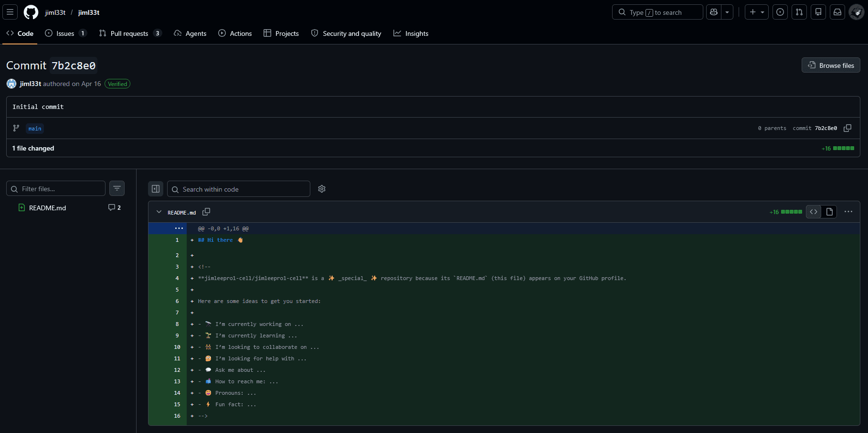
Task: Click the '1 file changed' text
Action: 33,148
